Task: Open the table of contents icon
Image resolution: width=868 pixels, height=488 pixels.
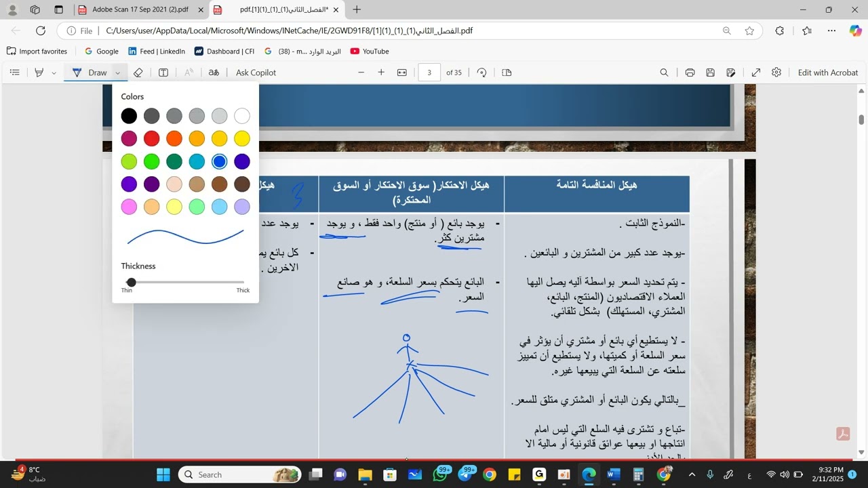Action: [x=15, y=73]
